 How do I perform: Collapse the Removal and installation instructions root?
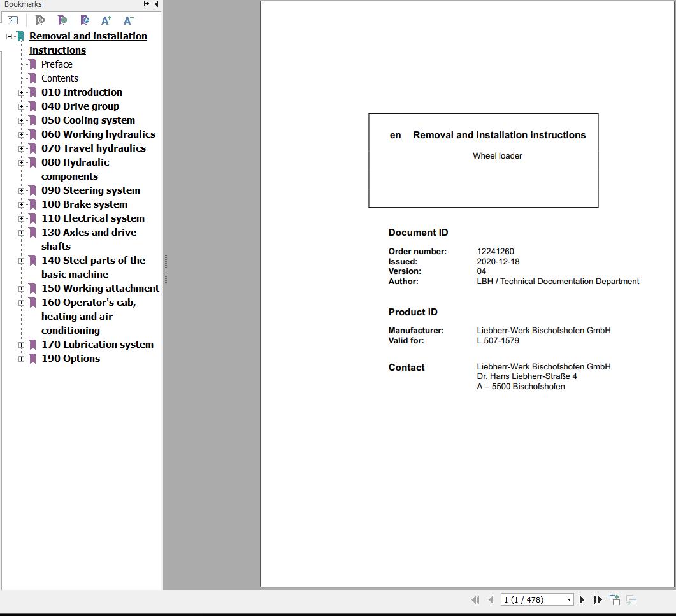[9, 37]
